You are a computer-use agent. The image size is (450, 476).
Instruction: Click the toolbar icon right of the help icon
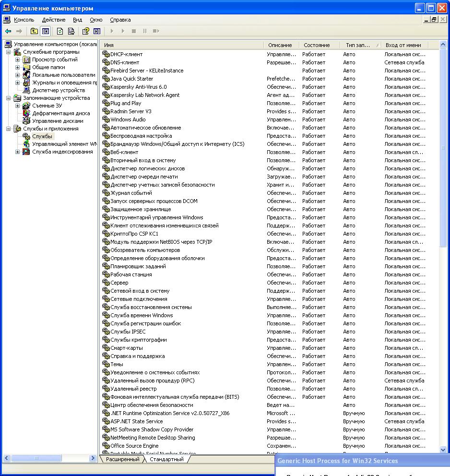[x=97, y=31]
